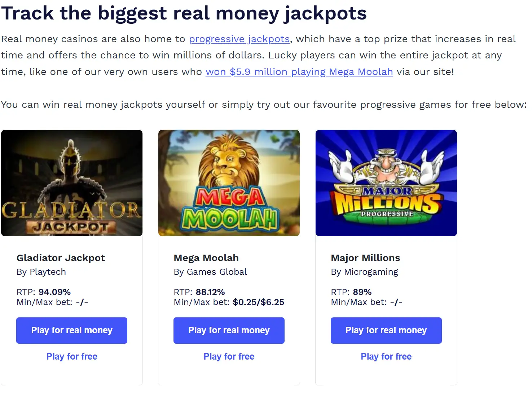Click the Track the biggest jackpots heading

pyautogui.click(x=184, y=13)
